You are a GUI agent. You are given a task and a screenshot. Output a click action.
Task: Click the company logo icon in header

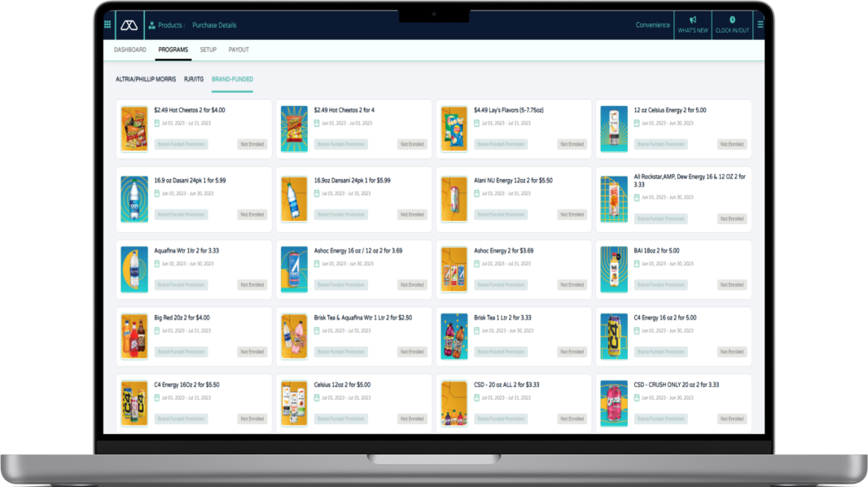[129, 25]
